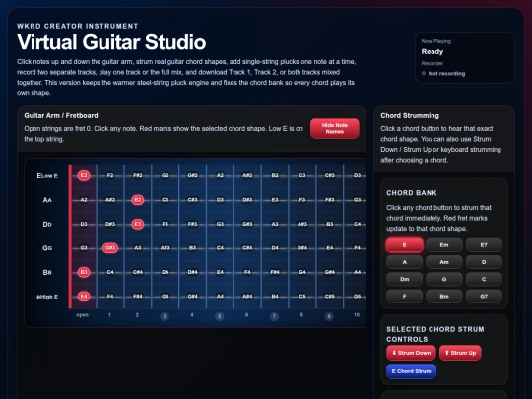Viewport: 532px width, 399px height.
Task: Click the 'Not recording' recorder status
Action: pyautogui.click(x=446, y=73)
